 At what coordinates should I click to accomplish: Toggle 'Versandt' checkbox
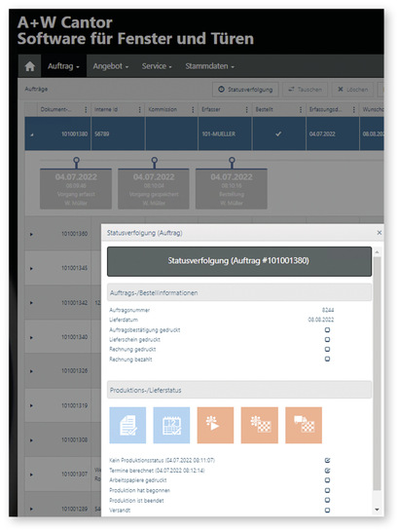pos(327,510)
